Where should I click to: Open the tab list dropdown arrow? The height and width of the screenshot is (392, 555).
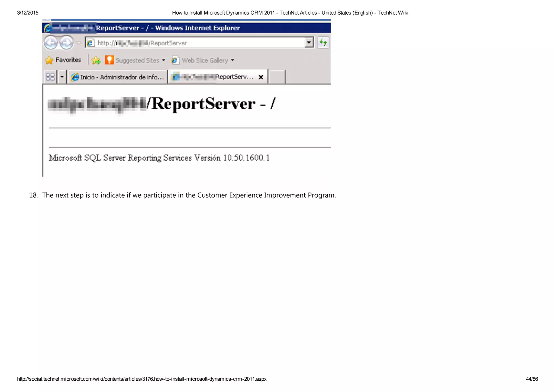point(62,77)
